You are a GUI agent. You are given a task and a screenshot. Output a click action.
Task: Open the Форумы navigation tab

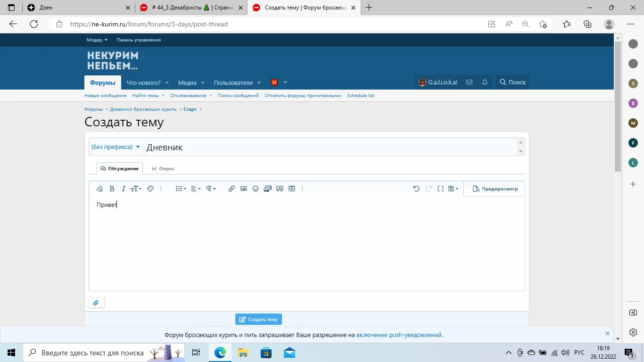coord(103,82)
